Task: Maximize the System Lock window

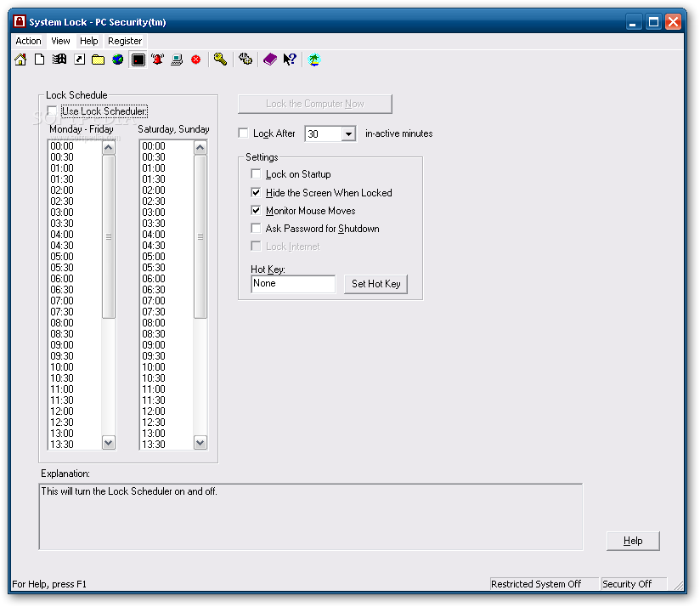Action: (653, 22)
